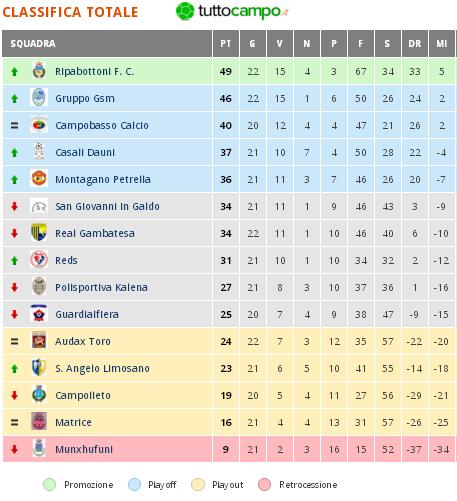Click green Promozione legend swatch
Viewport: 457px width, 501px height.
pos(50,484)
